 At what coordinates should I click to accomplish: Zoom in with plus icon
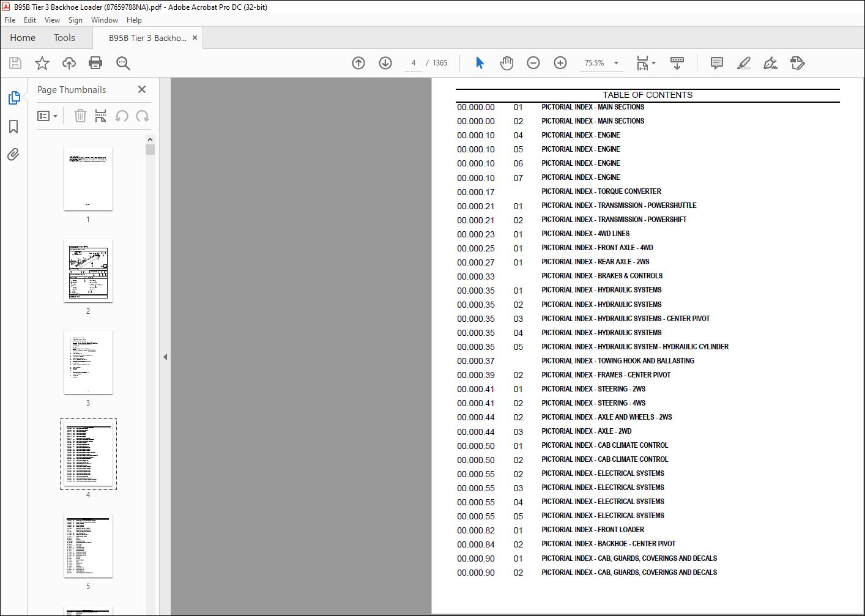[x=560, y=63]
